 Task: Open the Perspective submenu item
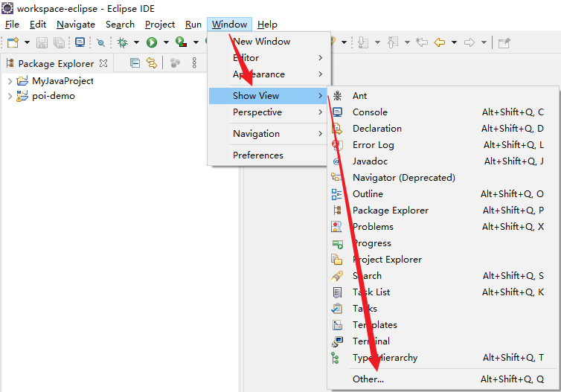257,112
